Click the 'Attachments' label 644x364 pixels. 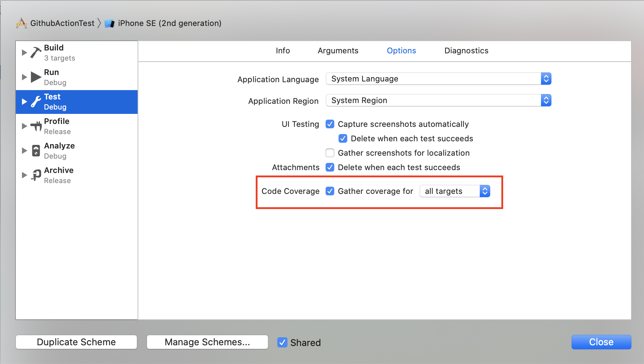coord(296,168)
